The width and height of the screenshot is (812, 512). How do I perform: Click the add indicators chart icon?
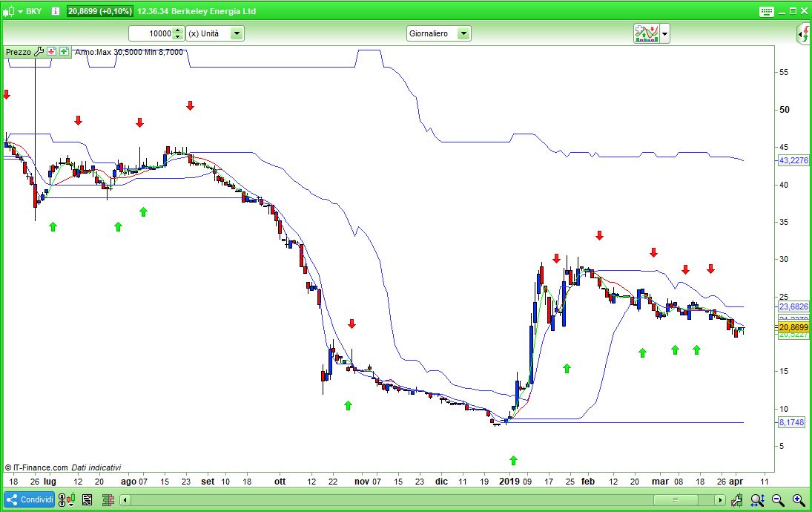(646, 33)
